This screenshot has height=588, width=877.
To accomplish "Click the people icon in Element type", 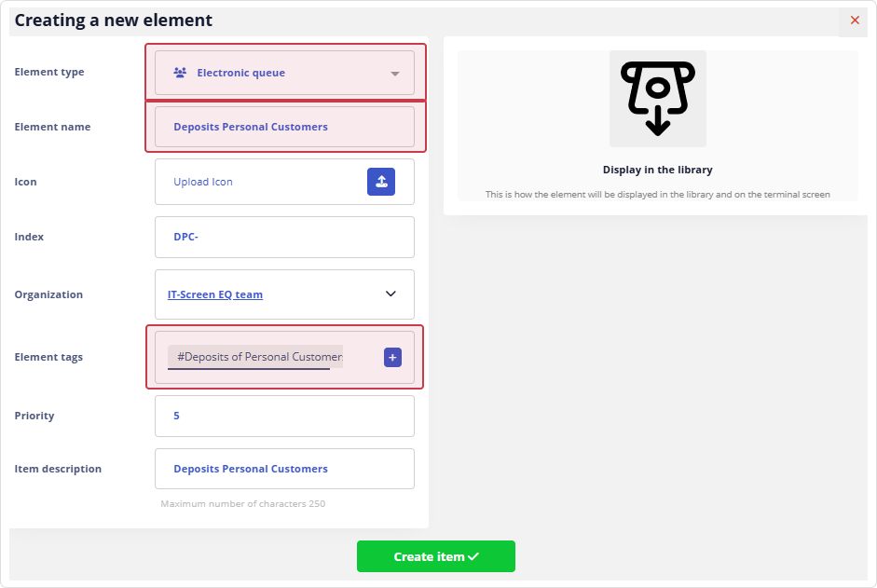I will [180, 73].
